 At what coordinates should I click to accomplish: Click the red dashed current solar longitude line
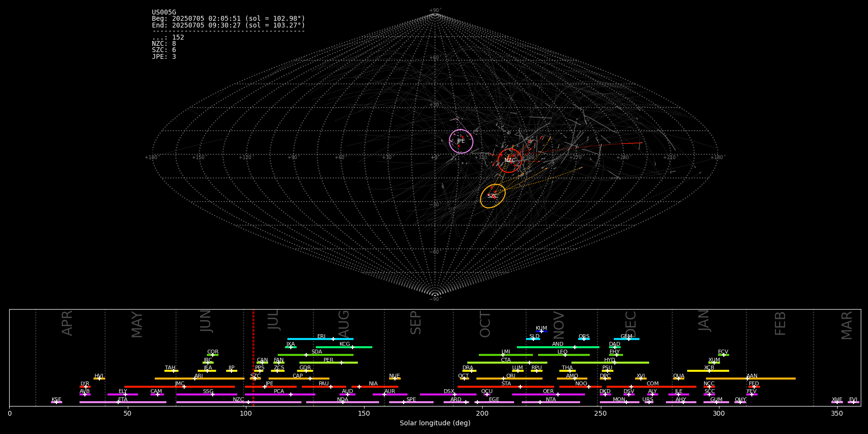253,357
